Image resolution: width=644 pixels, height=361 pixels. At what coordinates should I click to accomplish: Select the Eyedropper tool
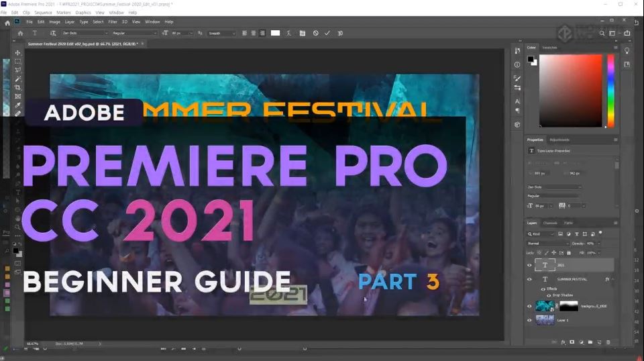pyautogui.click(x=17, y=105)
